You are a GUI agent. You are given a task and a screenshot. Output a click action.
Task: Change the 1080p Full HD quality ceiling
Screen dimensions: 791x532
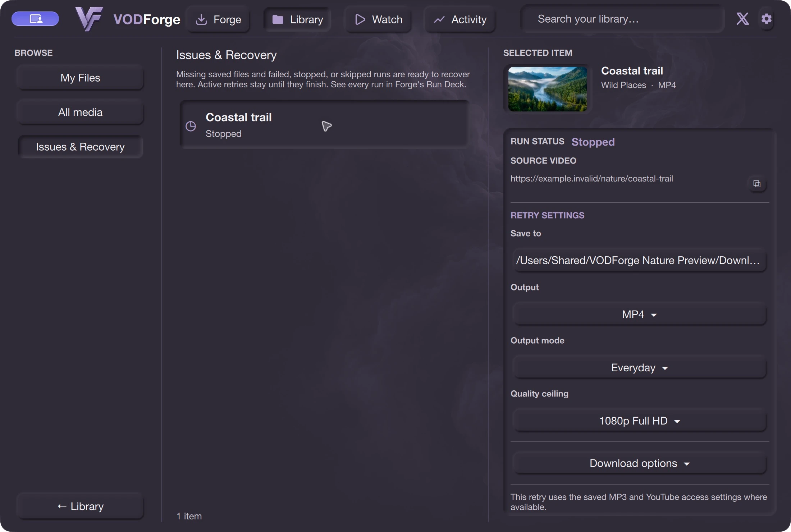[x=639, y=421]
